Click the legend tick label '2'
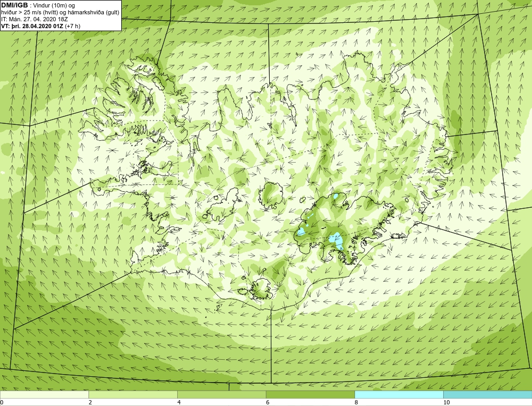The height and width of the screenshot is (406, 532). 90,402
